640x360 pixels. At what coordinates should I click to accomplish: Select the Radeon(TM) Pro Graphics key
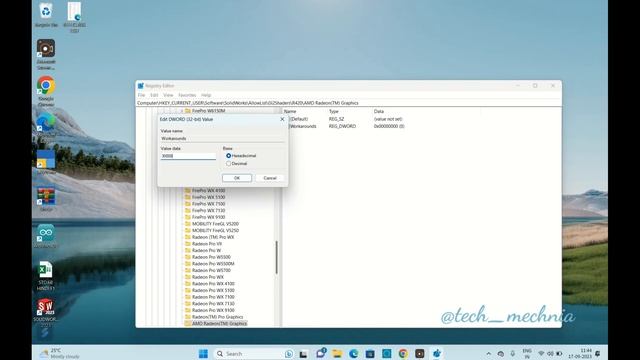pyautogui.click(x=218, y=317)
